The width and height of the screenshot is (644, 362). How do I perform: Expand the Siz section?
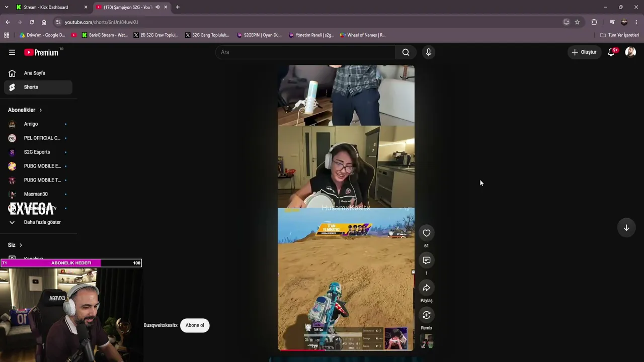coord(15,245)
